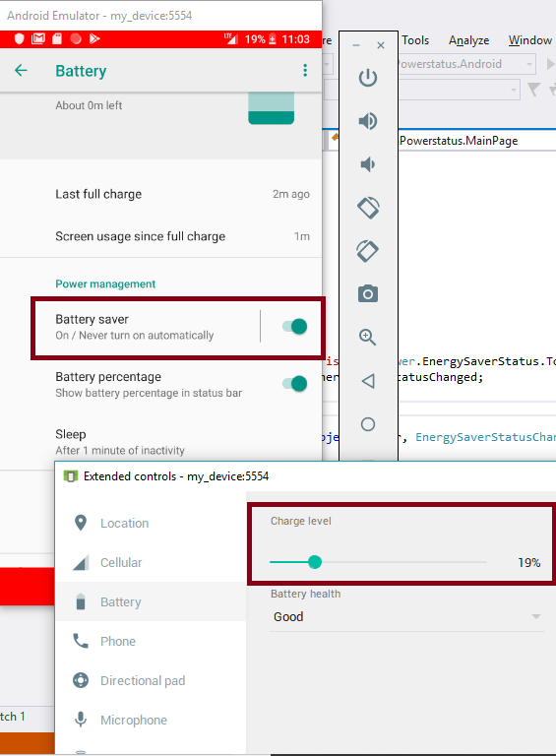Toggle the Battery saver switch
The height and width of the screenshot is (756, 556).
click(x=294, y=327)
